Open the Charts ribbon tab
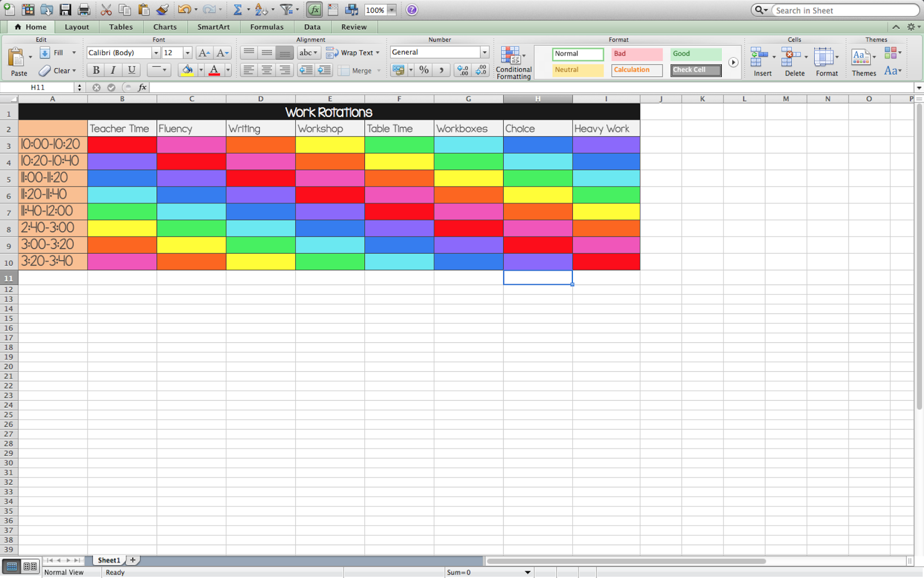Screen dimensions: 924x578 [x=165, y=27]
